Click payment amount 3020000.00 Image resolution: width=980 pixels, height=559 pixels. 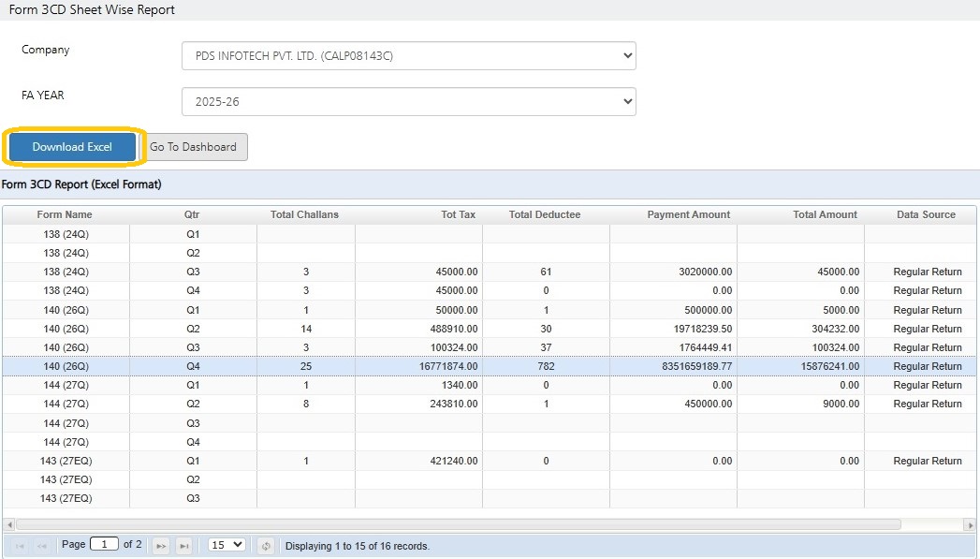(x=706, y=272)
